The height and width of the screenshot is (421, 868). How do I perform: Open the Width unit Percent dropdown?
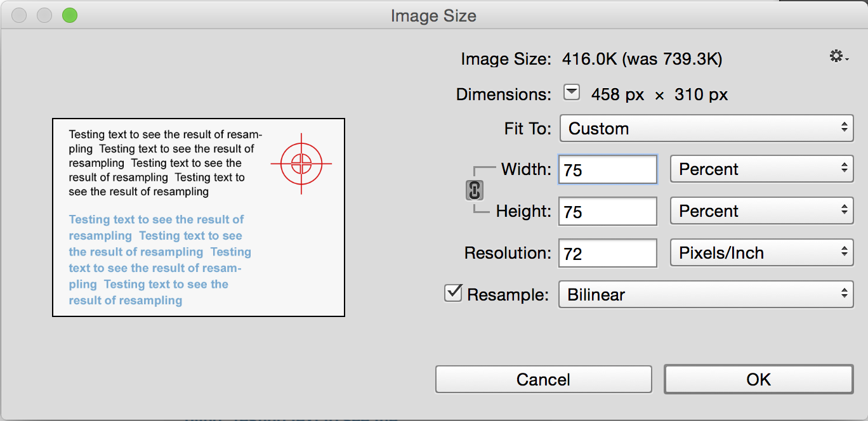(762, 169)
